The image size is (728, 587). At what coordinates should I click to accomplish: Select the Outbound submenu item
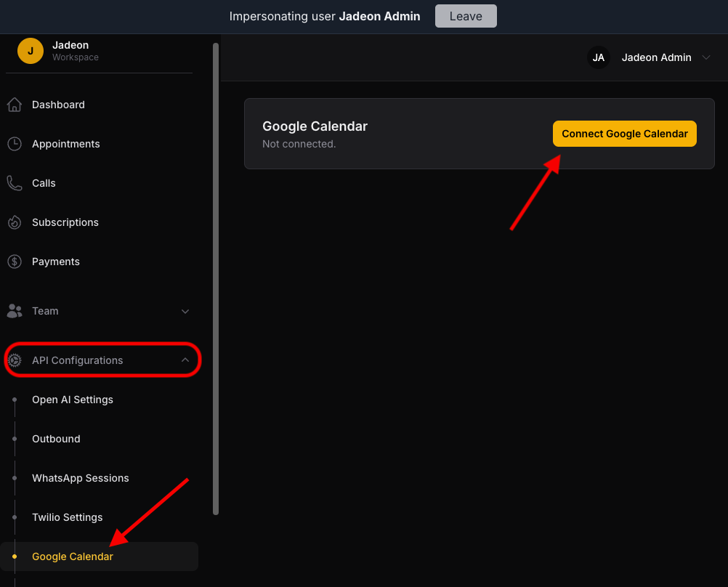[56, 439]
